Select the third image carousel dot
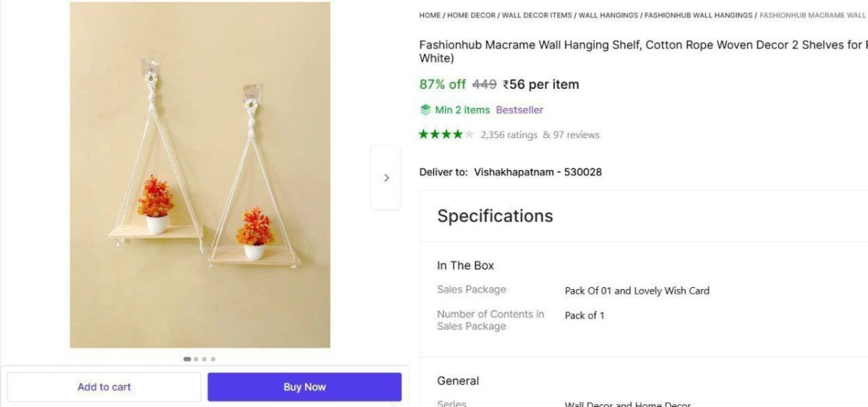 (x=205, y=359)
